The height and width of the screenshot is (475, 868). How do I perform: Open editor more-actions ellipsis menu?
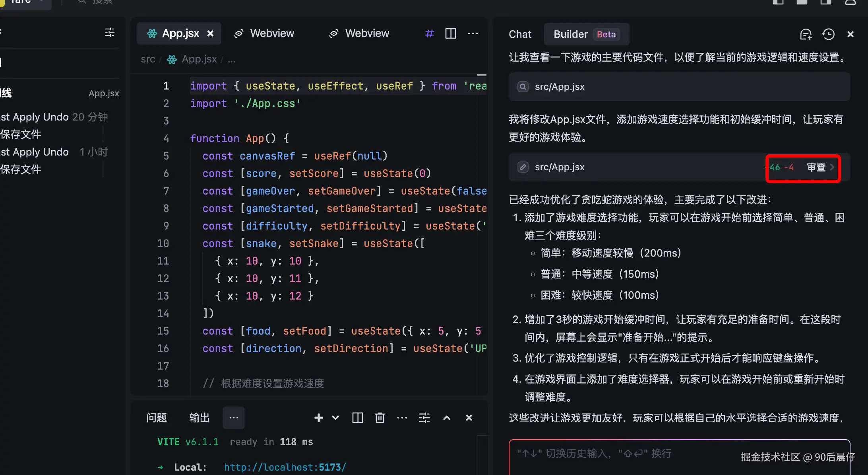tap(473, 33)
